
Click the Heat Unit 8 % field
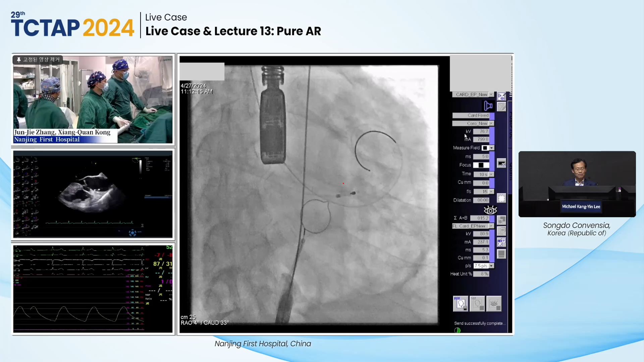(x=481, y=274)
